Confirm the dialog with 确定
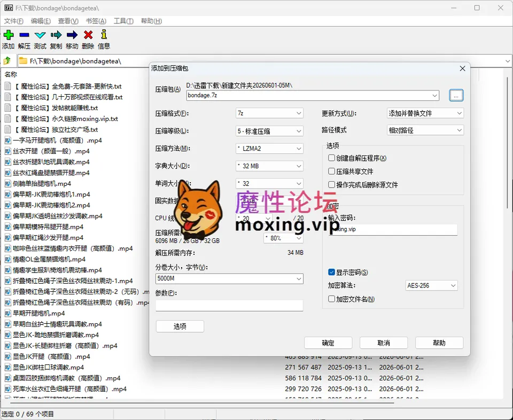The height and width of the screenshot is (420, 513). click(328, 343)
